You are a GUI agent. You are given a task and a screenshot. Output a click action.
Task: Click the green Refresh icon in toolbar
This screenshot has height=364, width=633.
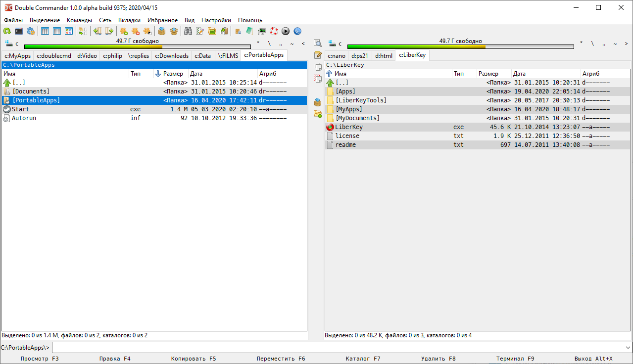(7, 31)
